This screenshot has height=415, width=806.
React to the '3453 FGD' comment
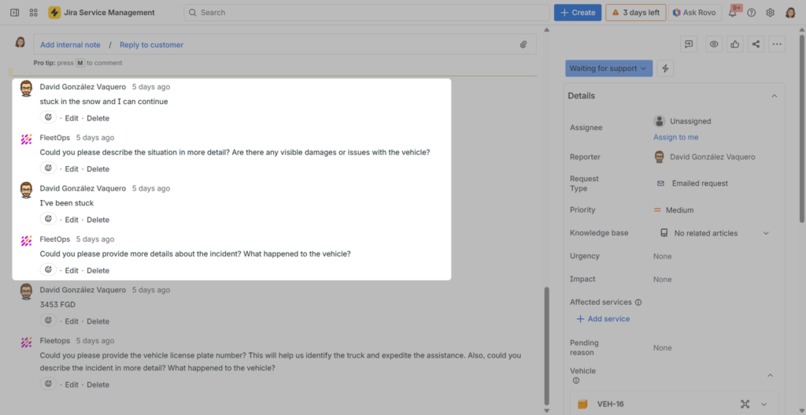tap(48, 321)
